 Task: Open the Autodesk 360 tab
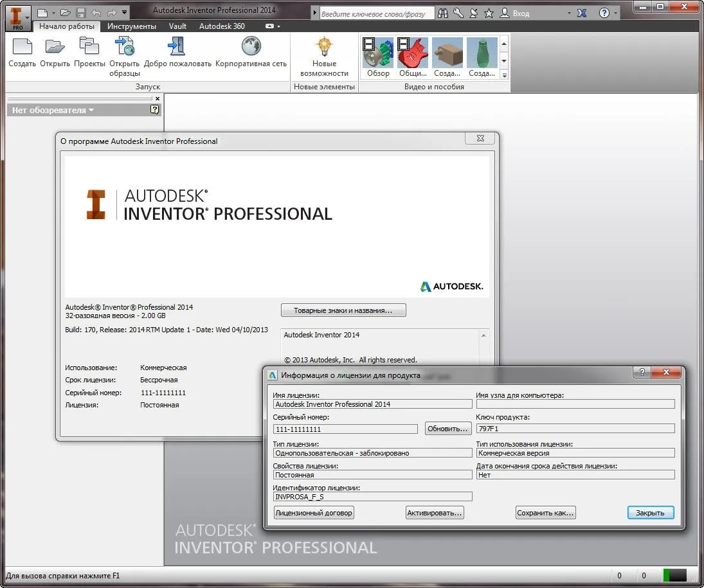pyautogui.click(x=222, y=26)
